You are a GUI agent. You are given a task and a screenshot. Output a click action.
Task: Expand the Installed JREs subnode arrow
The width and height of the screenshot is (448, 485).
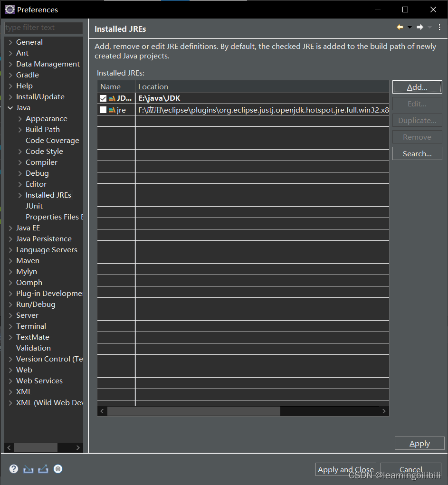coord(20,195)
